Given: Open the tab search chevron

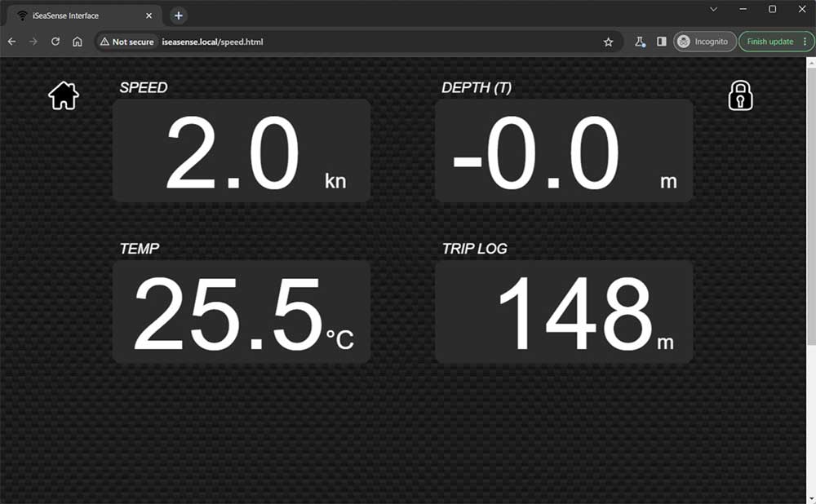Looking at the screenshot, I should pos(715,9).
